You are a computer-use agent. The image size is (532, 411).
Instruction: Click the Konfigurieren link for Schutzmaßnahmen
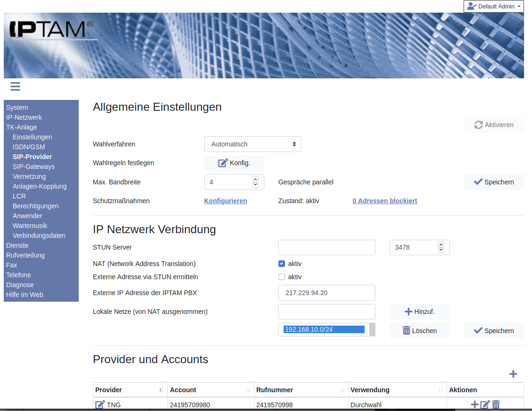point(225,201)
